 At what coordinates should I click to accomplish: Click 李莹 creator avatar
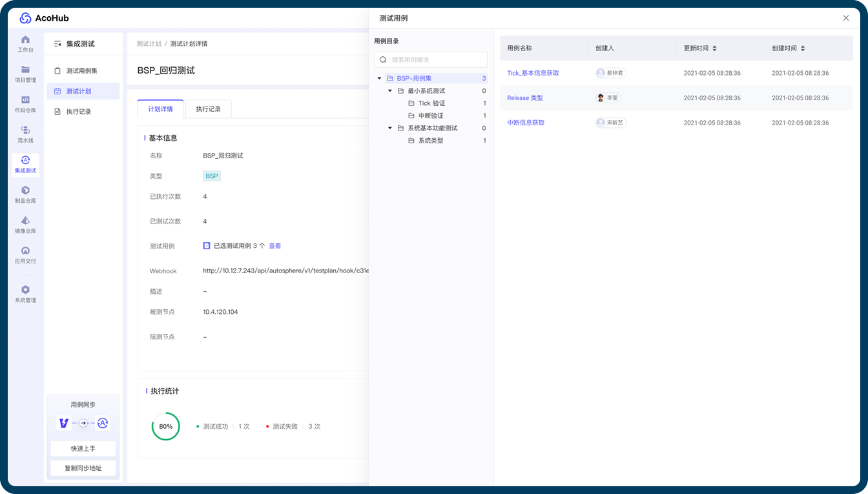click(601, 98)
